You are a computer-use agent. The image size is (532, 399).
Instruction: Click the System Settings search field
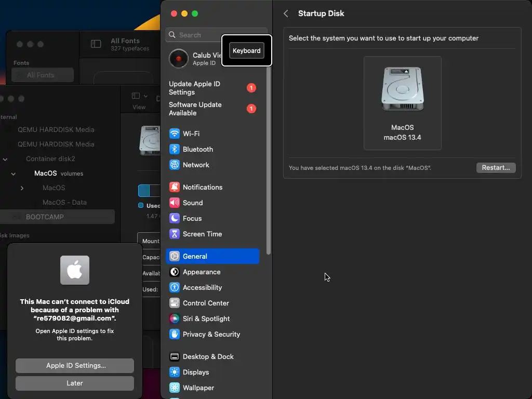tap(216, 35)
